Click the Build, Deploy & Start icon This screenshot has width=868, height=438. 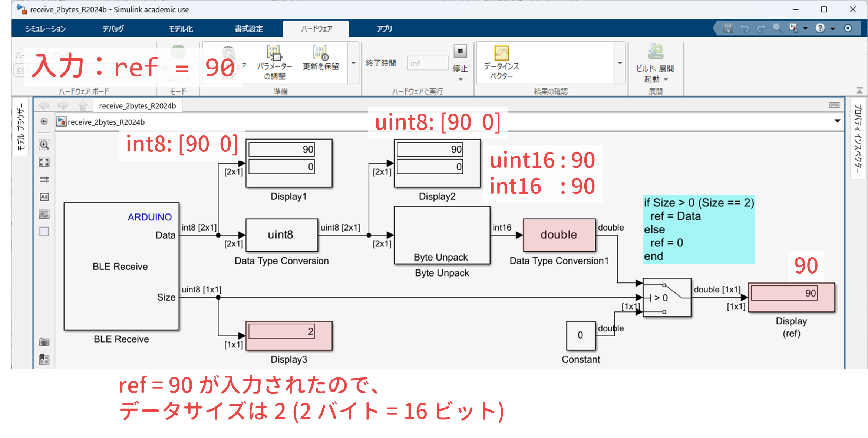click(x=655, y=52)
